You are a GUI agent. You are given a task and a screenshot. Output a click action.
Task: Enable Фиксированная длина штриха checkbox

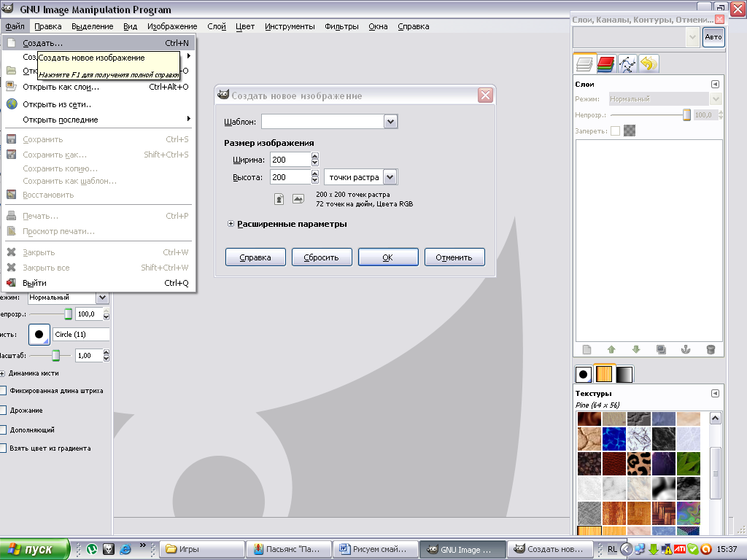(3, 391)
